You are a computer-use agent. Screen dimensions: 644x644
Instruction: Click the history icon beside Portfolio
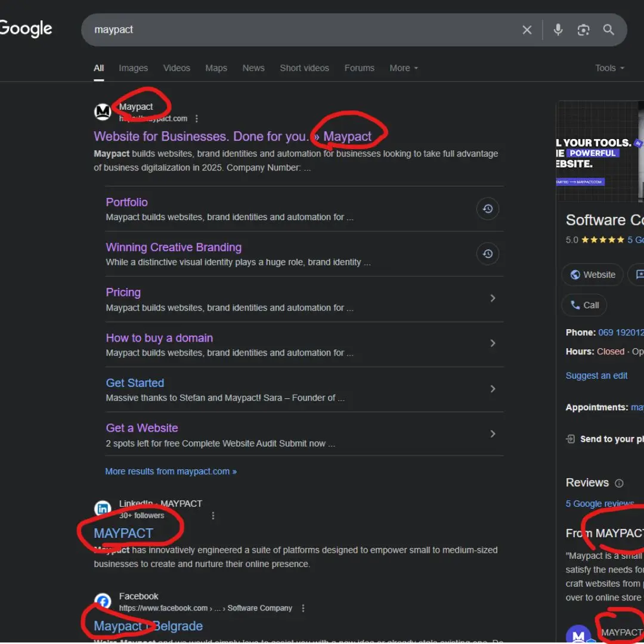[x=487, y=209]
